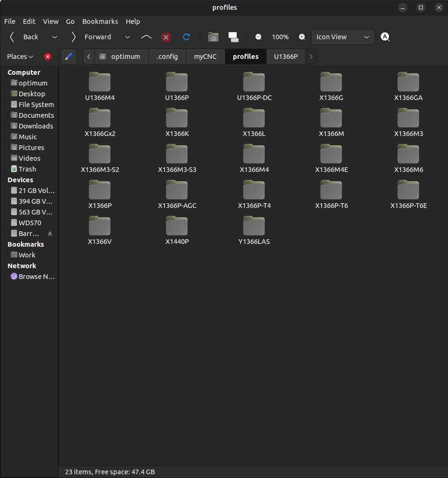Open the Bookmarks menu
Screen dimensions: 448x478
(100, 21)
